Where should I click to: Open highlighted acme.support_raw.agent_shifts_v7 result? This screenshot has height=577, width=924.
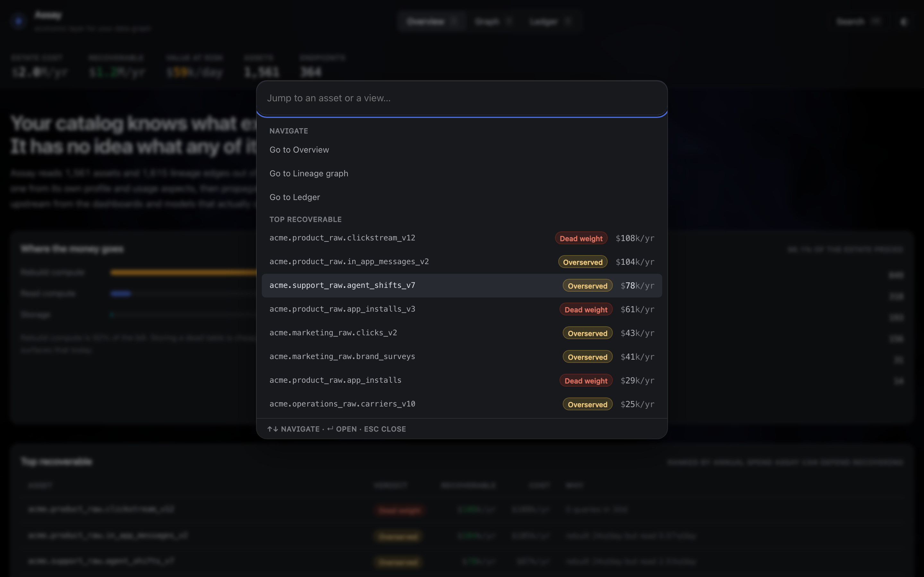(x=462, y=285)
